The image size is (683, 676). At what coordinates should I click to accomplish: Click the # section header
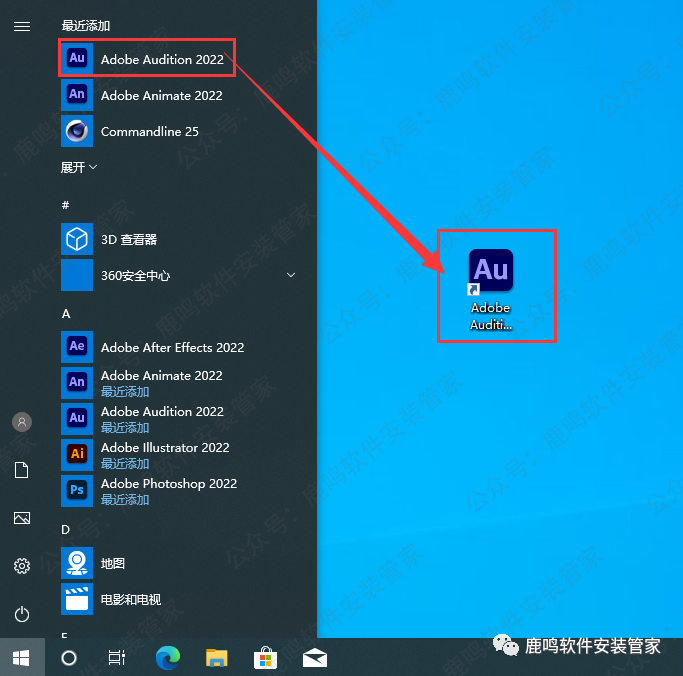tap(66, 205)
